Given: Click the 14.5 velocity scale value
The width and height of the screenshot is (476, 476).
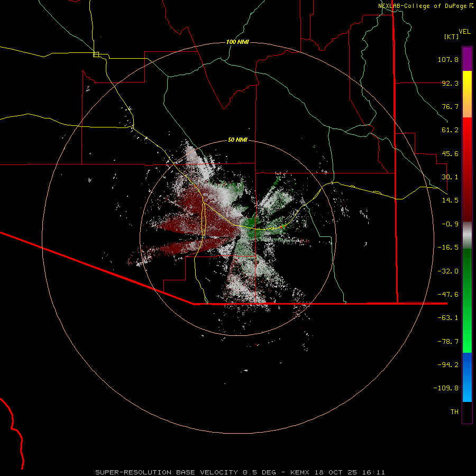Looking at the screenshot, I should [x=450, y=200].
